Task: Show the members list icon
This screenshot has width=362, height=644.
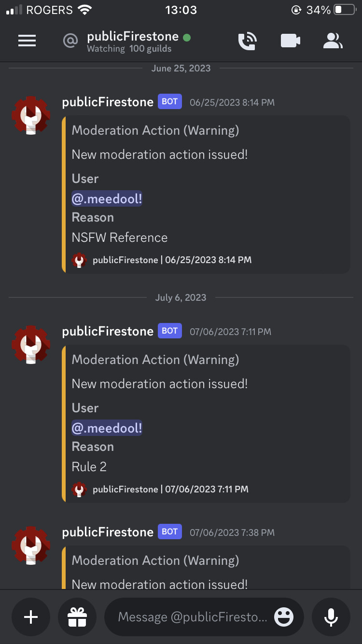Action: (333, 41)
